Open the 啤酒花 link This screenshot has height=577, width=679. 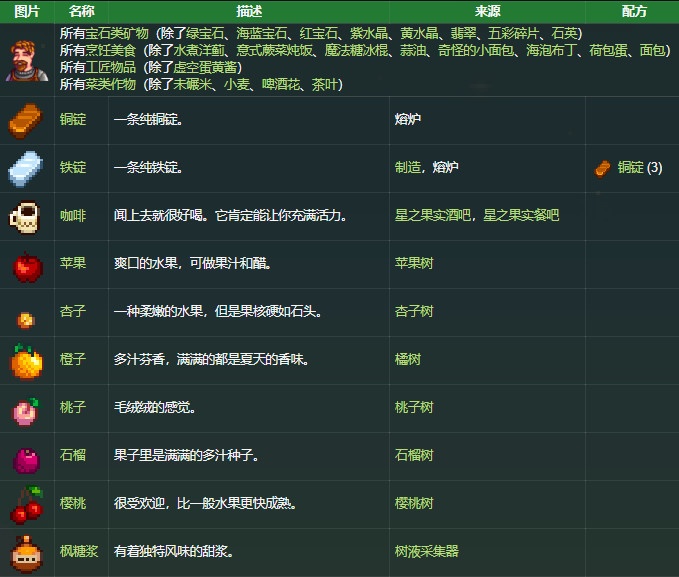coord(281,84)
